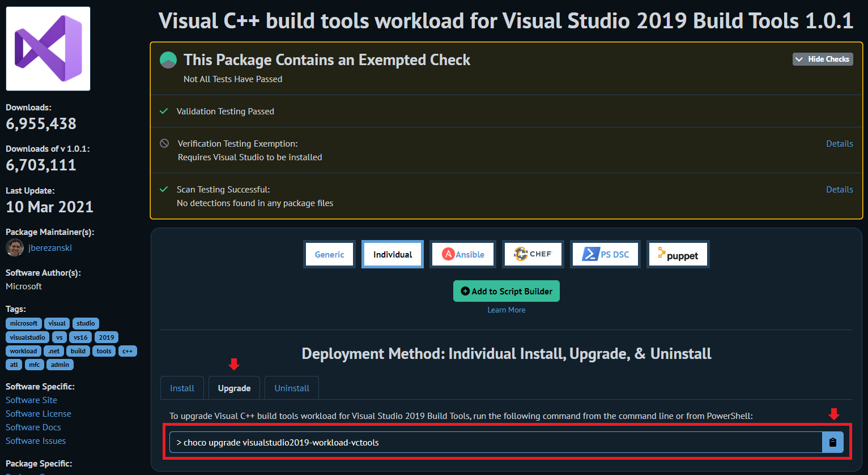Click the .net tag
The width and height of the screenshot is (868, 475).
(x=54, y=350)
